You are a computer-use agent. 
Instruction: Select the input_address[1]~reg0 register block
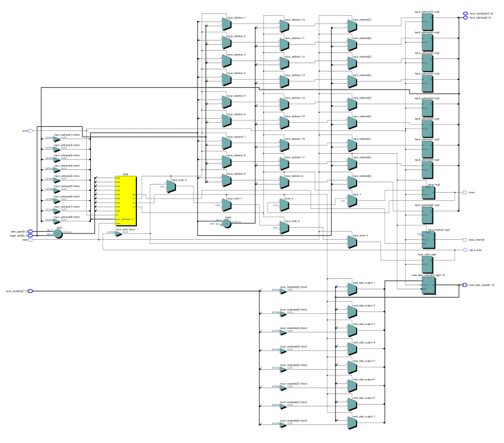[x=428, y=150]
